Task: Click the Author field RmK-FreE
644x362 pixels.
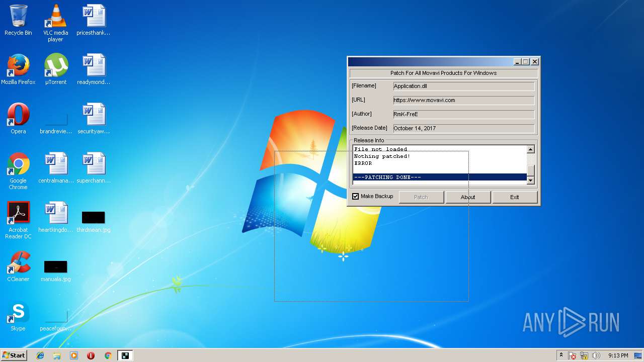Action: 463,114
